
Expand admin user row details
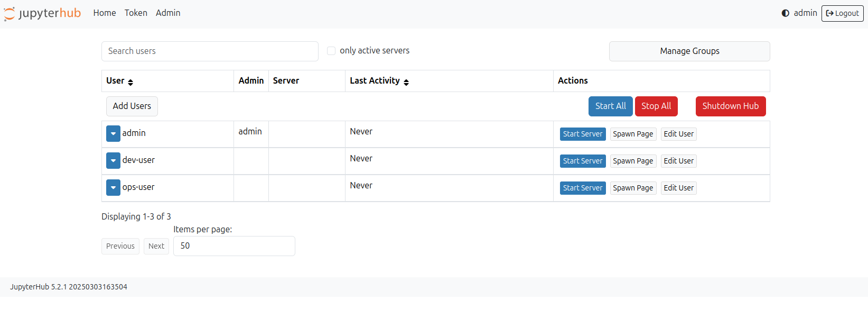point(113,134)
